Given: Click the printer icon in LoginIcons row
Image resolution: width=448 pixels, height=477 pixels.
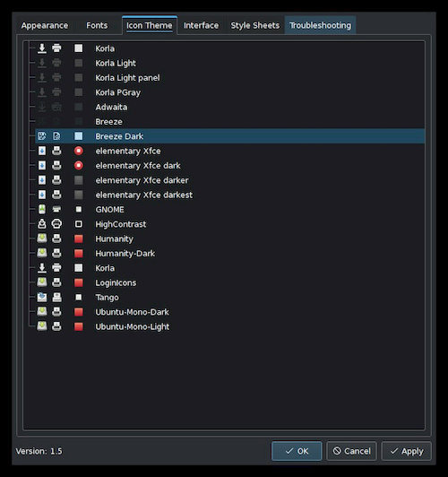Looking at the screenshot, I should click(x=56, y=282).
